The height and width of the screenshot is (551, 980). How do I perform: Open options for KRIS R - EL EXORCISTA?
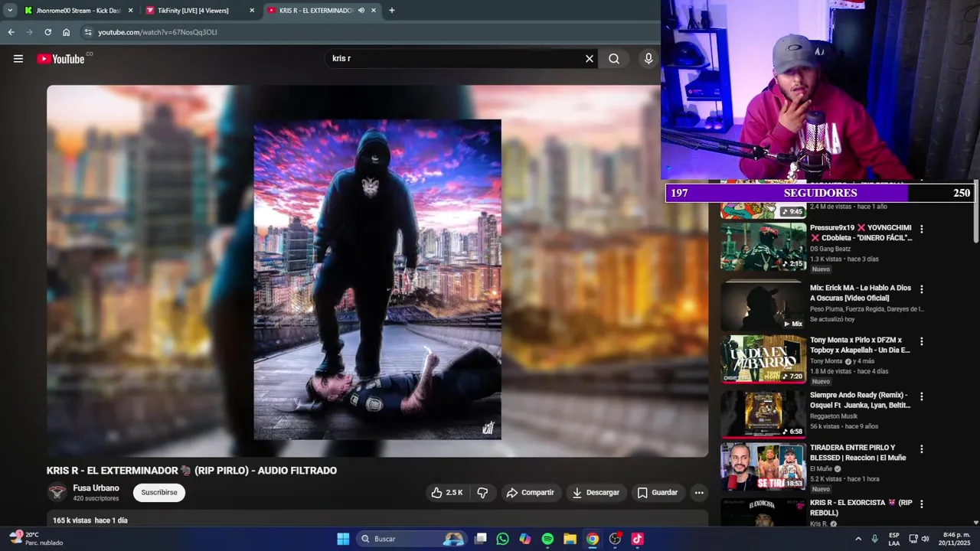pos(922,504)
